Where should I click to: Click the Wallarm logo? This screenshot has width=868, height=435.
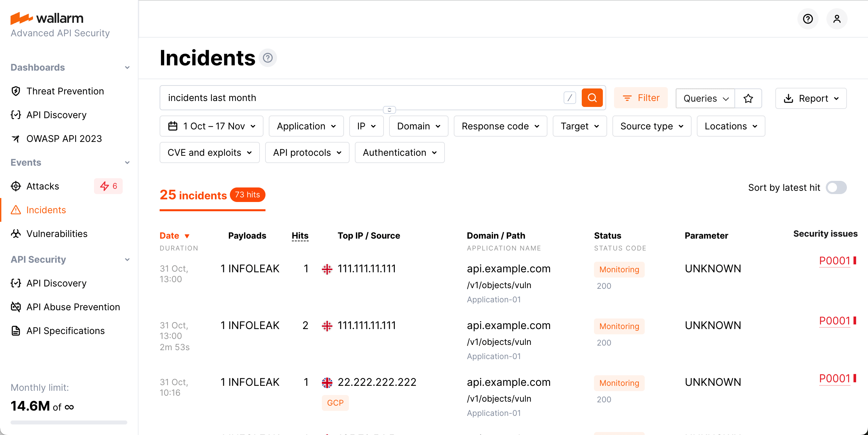click(x=47, y=18)
